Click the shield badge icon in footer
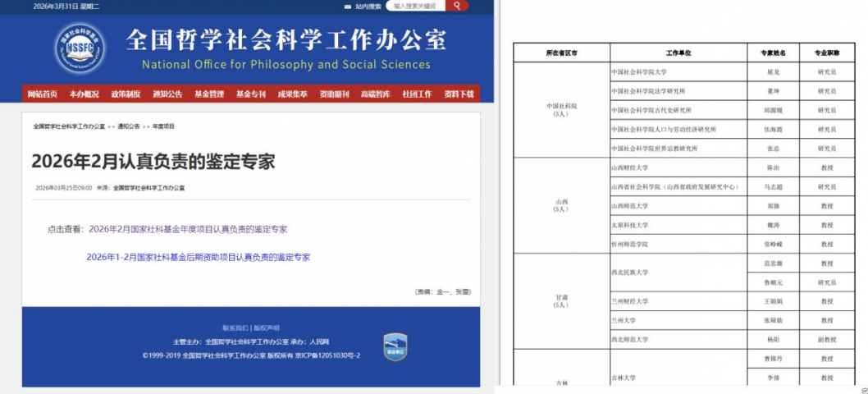 pyautogui.click(x=395, y=346)
